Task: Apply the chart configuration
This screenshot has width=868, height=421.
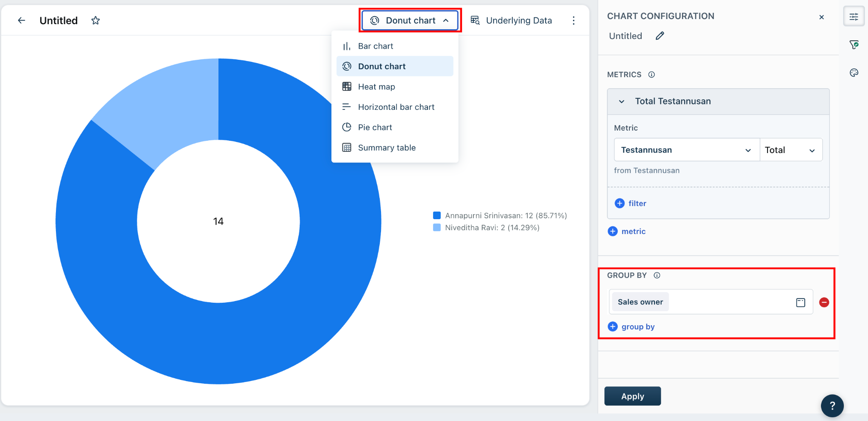Action: [632, 396]
